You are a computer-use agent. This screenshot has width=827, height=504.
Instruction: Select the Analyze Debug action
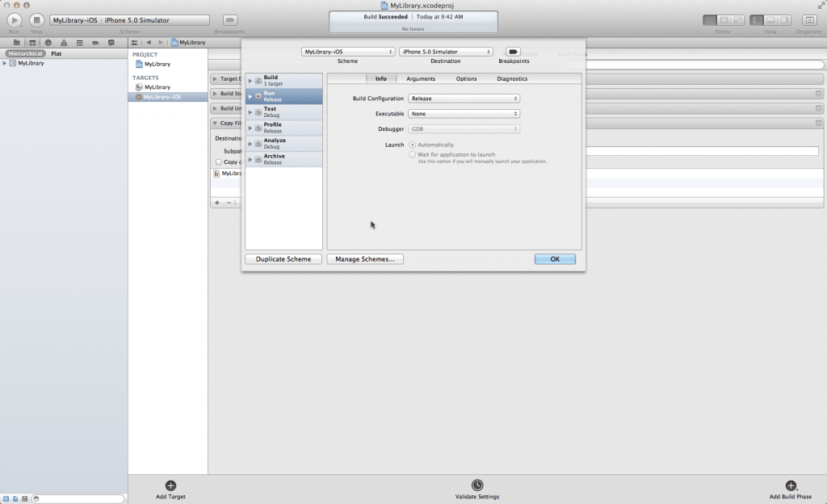pyautogui.click(x=283, y=144)
